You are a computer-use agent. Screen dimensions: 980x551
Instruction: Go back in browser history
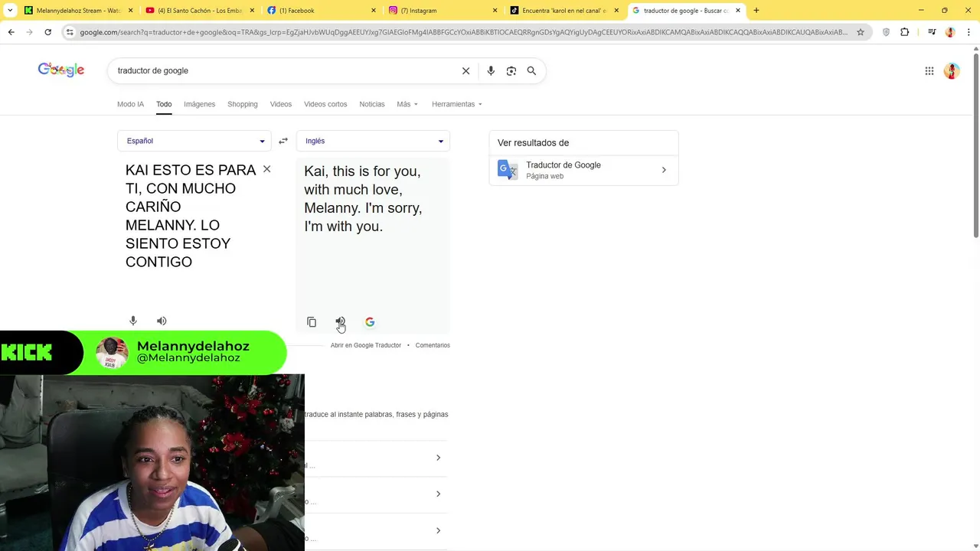click(11, 32)
